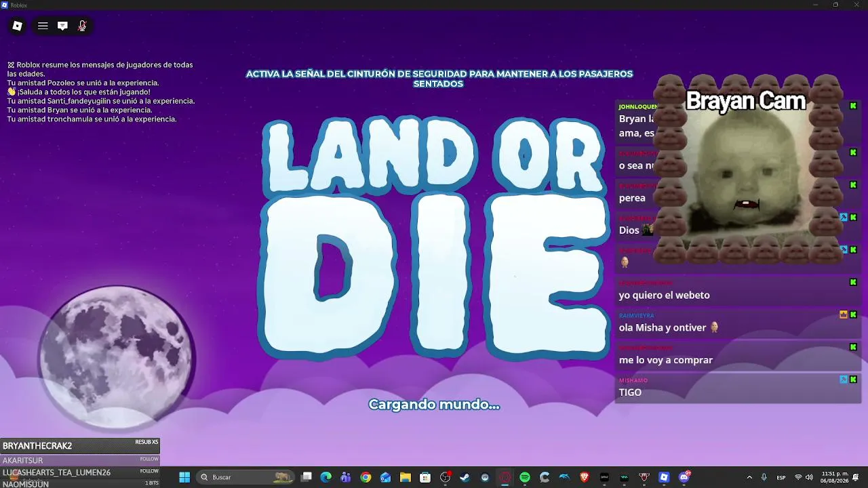Open Task View from the taskbar

(x=307, y=477)
